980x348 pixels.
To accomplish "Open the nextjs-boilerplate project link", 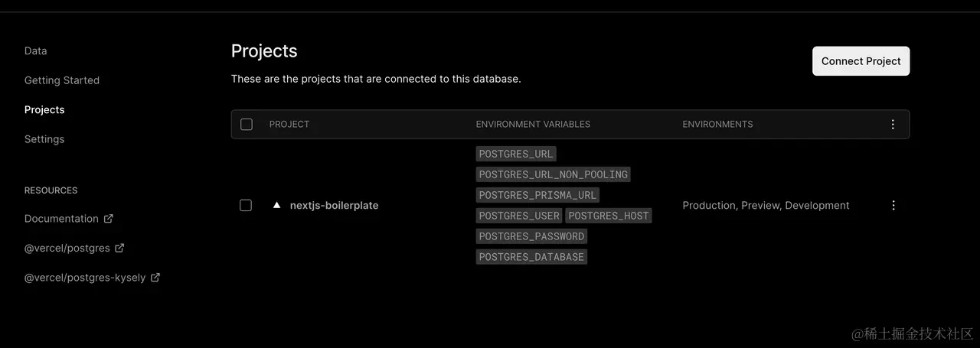I will tap(334, 205).
